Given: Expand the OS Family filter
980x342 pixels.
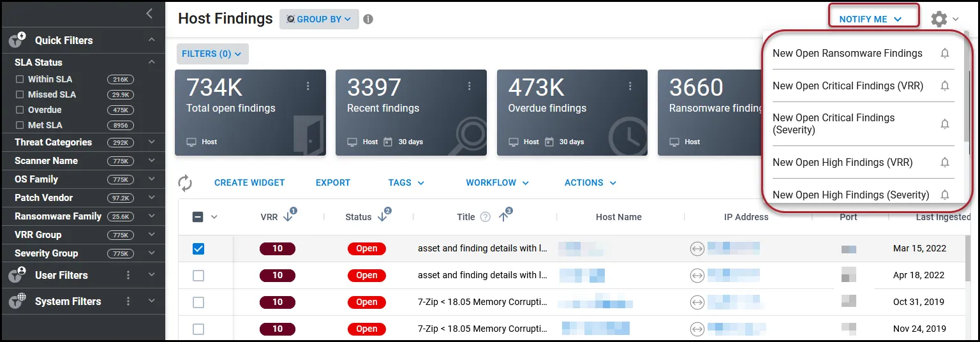Looking at the screenshot, I should pos(151,179).
